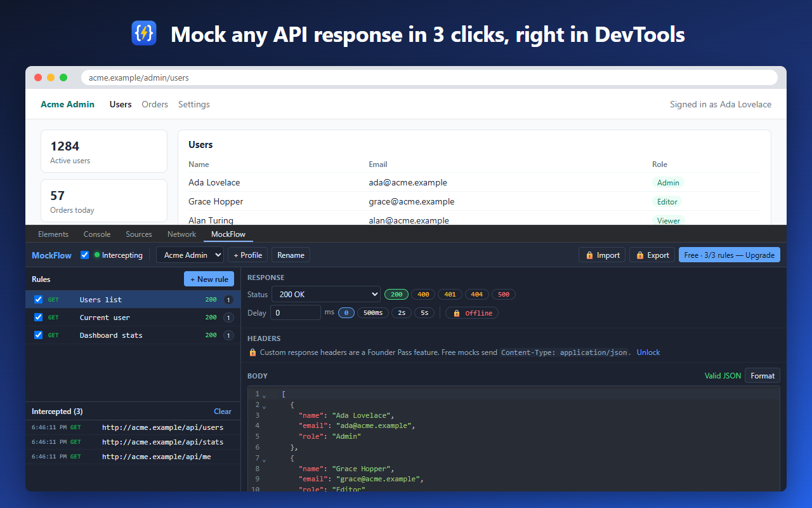Set delay with the 500ms preset

point(373,313)
